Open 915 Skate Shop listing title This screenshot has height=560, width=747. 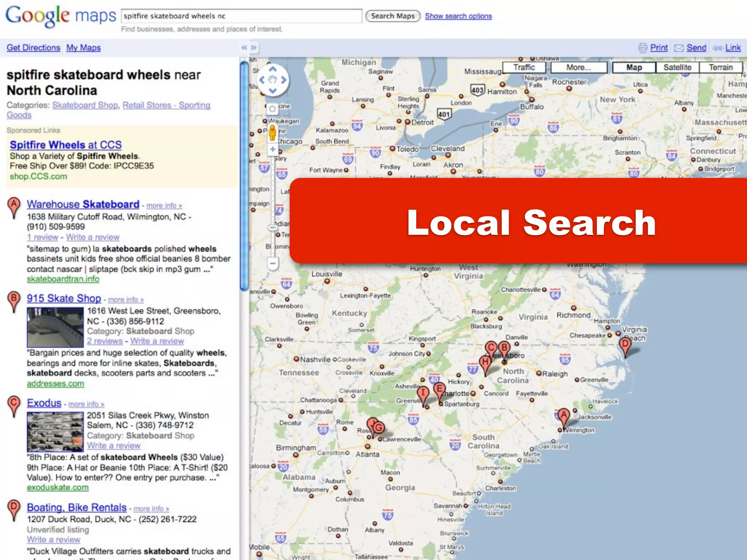tap(64, 298)
